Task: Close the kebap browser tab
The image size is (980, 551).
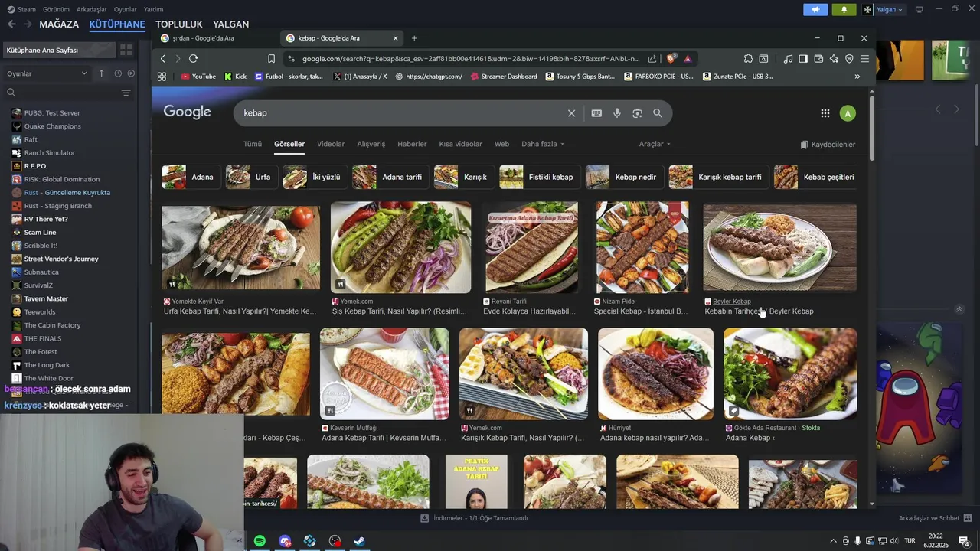Action: (395, 38)
